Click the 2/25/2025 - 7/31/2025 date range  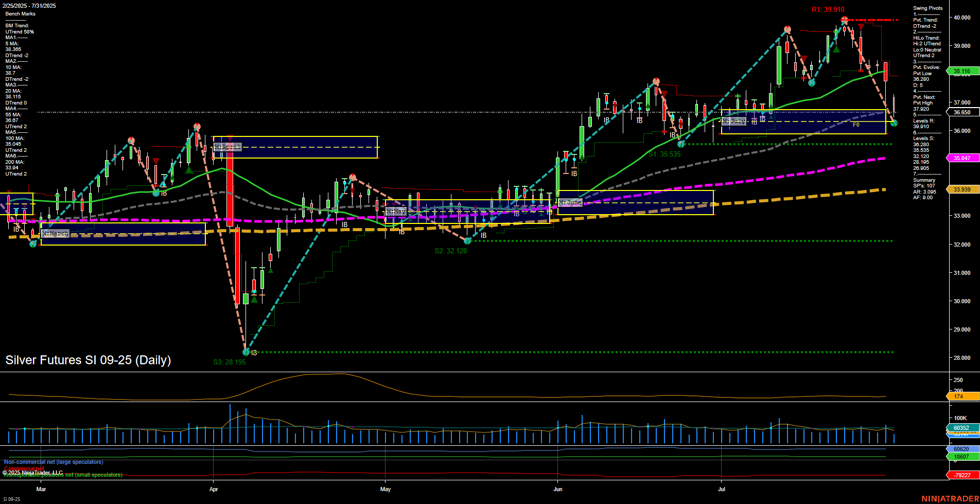30,6
